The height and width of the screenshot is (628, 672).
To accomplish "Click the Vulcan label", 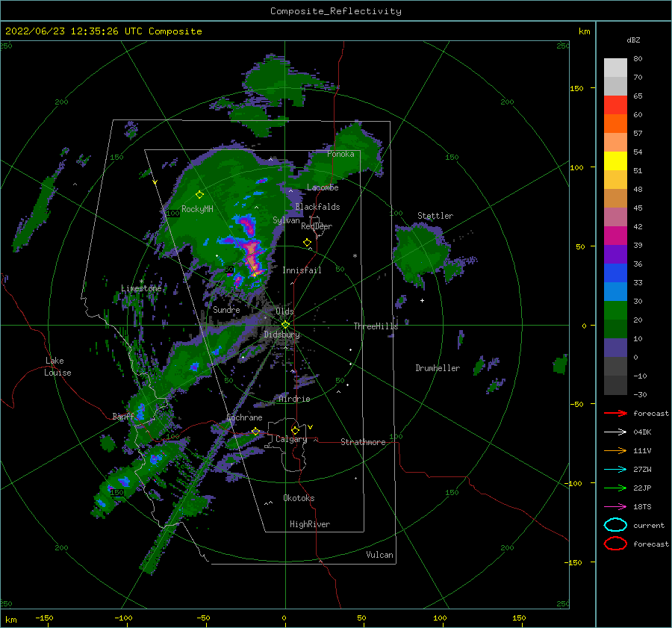I will click(x=380, y=555).
